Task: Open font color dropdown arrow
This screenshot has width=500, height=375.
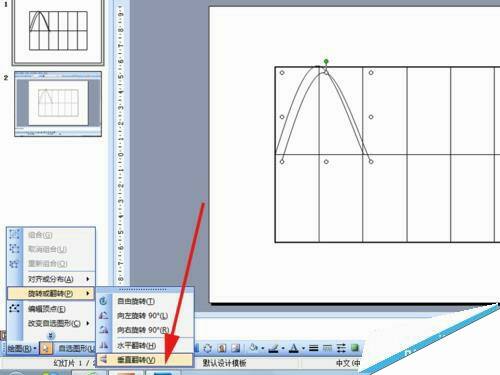Action: tap(303, 349)
